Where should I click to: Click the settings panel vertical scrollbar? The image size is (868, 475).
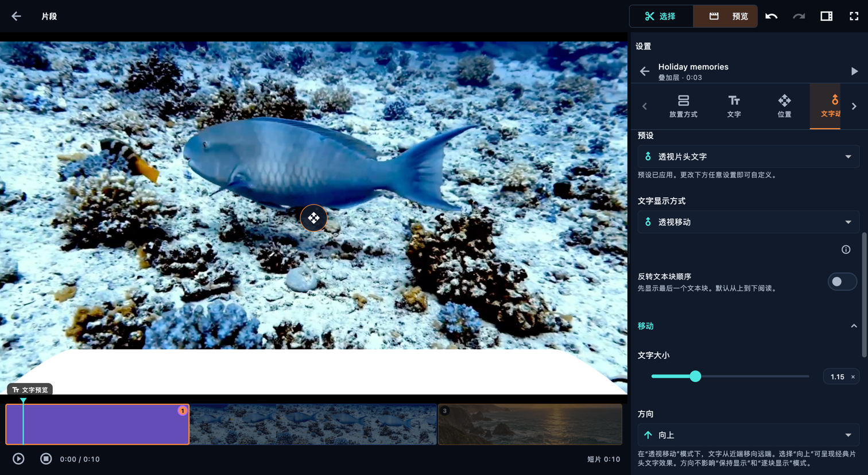(x=864, y=295)
